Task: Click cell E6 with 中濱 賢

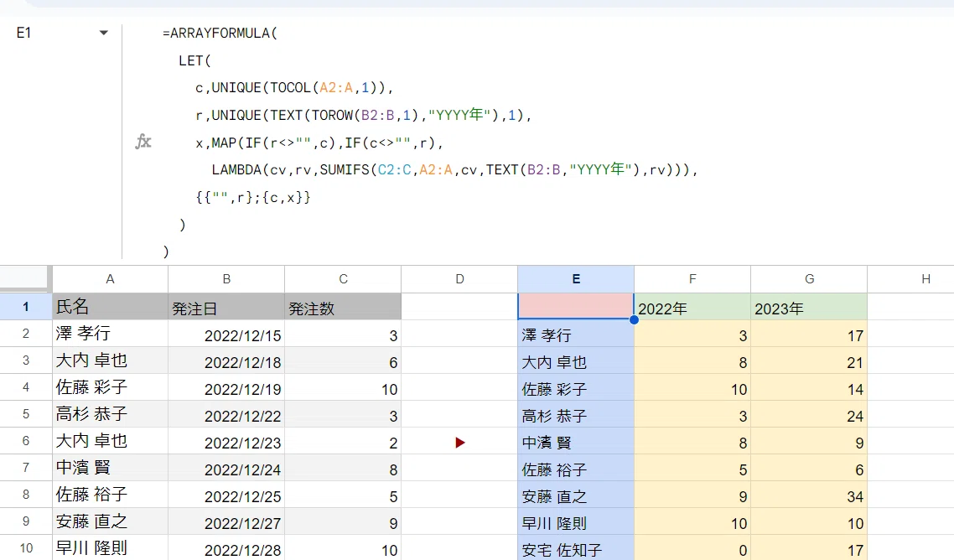Action: (576, 441)
